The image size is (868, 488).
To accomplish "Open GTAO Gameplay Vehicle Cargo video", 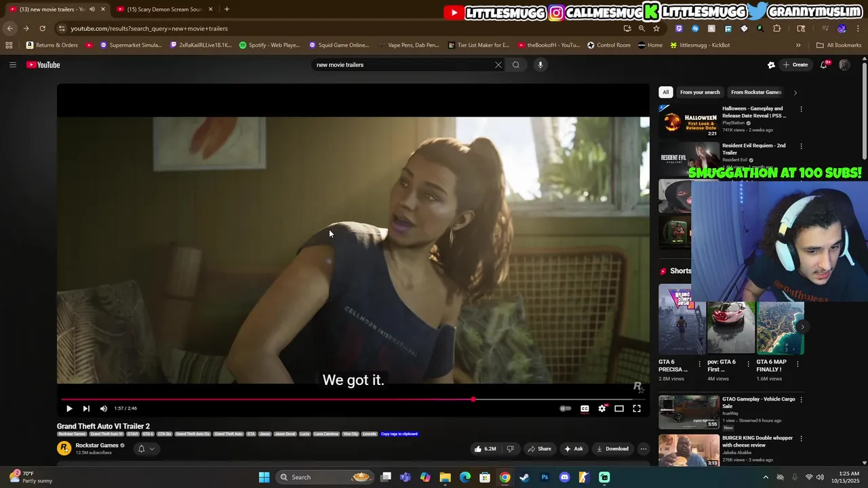I will (689, 412).
